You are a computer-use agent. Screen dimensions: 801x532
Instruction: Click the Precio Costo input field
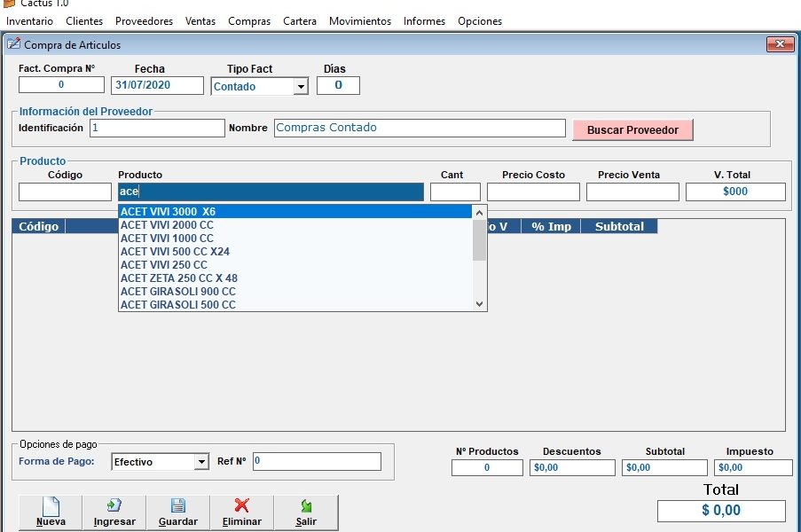pos(532,192)
